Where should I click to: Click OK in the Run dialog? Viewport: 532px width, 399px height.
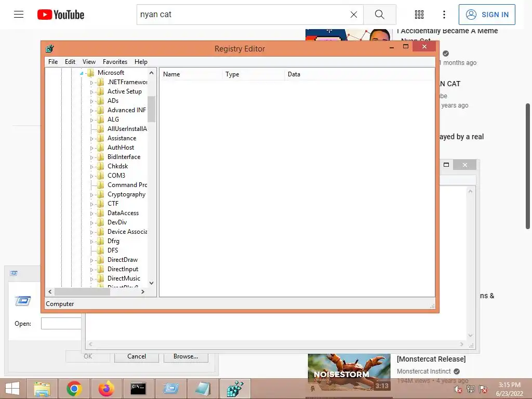87,356
